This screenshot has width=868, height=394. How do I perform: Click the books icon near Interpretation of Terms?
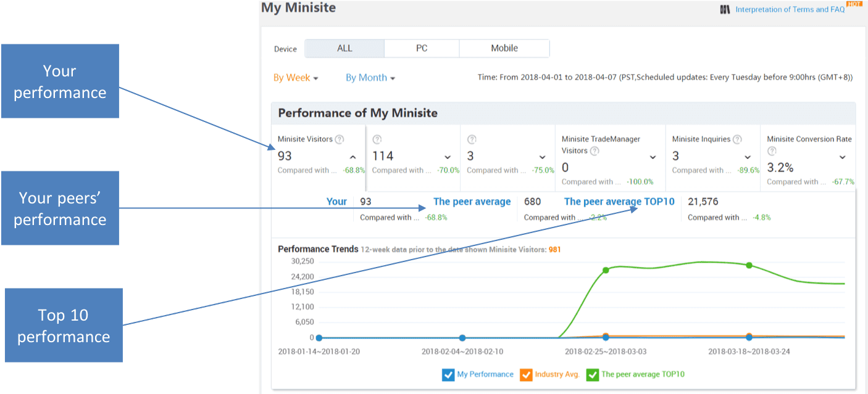click(x=725, y=9)
